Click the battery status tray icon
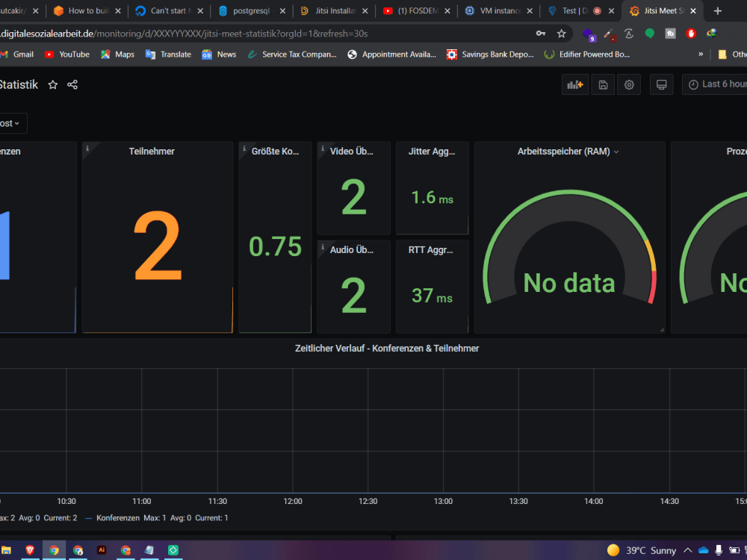Screen dimensions: 747x560 tap(734, 550)
